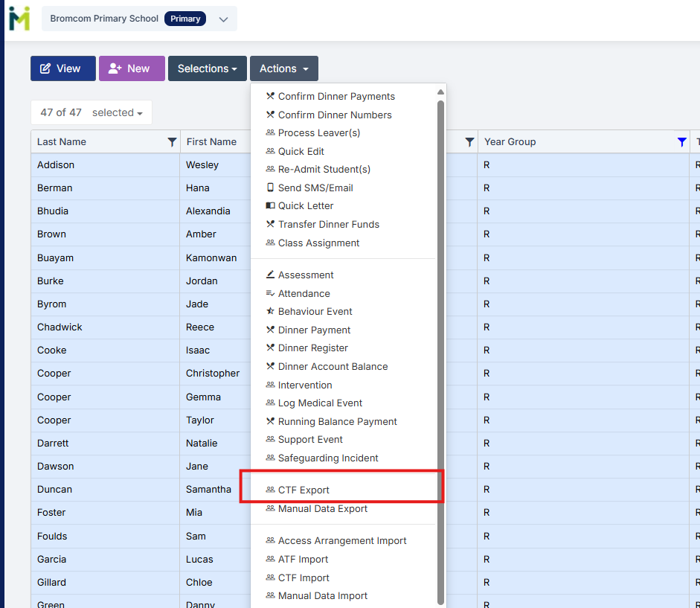Click the Year Group column filter icon
The width and height of the screenshot is (700, 608).
681,142
